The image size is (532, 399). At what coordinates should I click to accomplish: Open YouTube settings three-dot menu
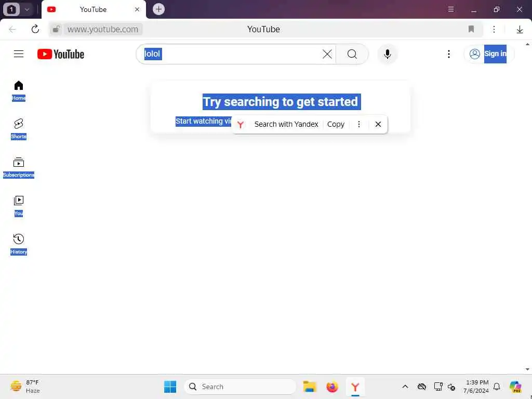(448, 54)
